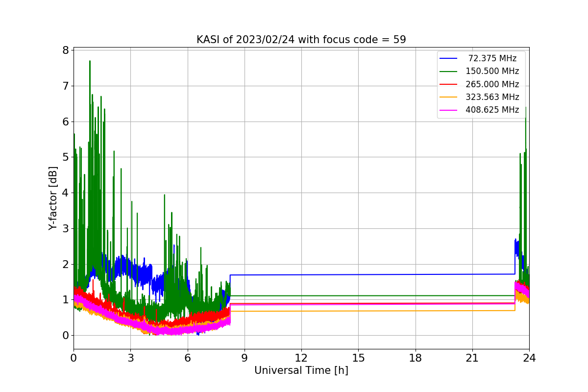Viewport: 588px width, 392px height.
Task: Select the 72.375 MHz legend label
Action: 492,58
